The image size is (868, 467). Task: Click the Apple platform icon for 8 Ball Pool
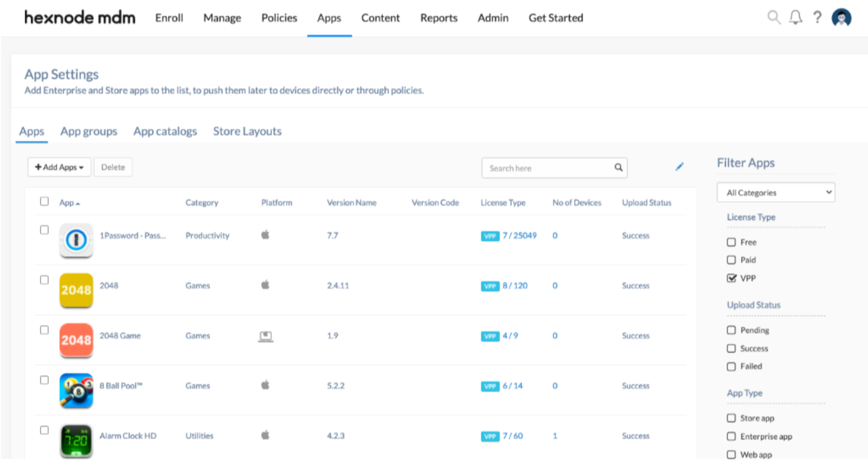tap(265, 385)
